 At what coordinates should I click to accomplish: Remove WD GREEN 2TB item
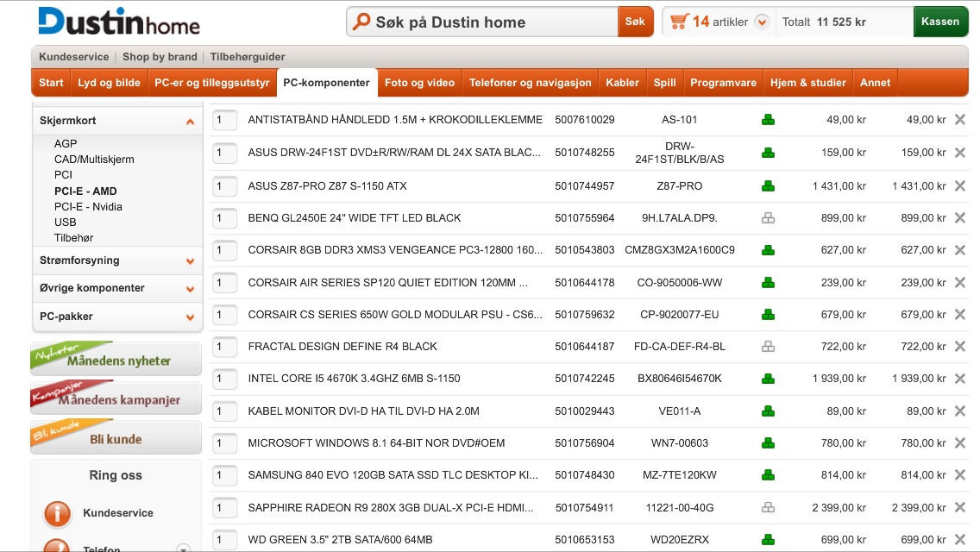pos(960,540)
